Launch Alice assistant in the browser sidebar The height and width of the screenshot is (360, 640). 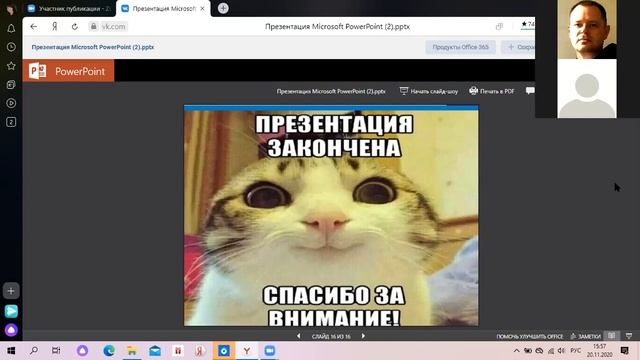(11, 330)
